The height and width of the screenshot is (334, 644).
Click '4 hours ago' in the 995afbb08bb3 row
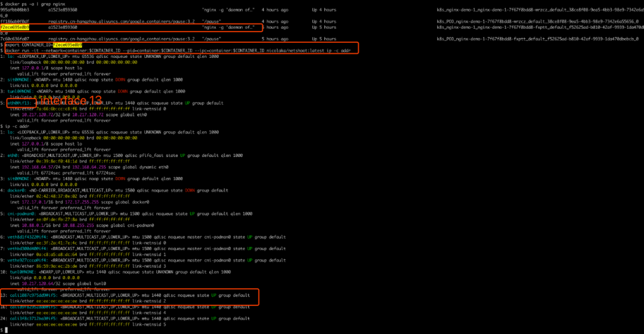[275, 10]
